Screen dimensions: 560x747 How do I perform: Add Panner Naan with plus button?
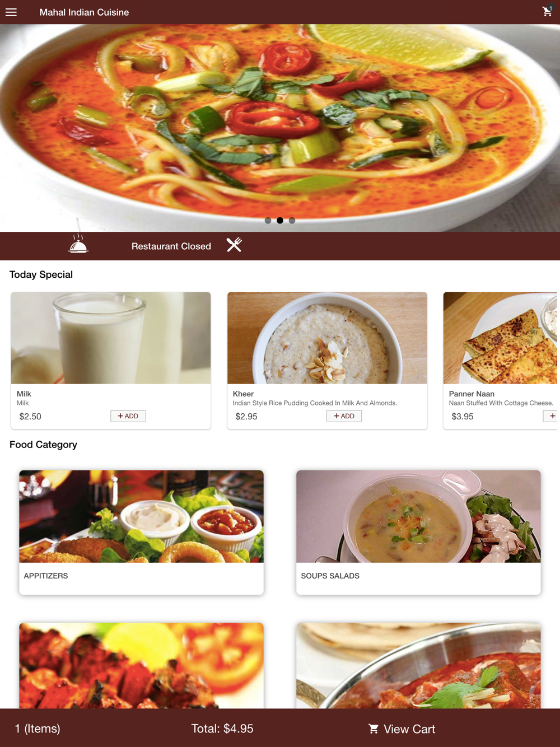coord(552,416)
